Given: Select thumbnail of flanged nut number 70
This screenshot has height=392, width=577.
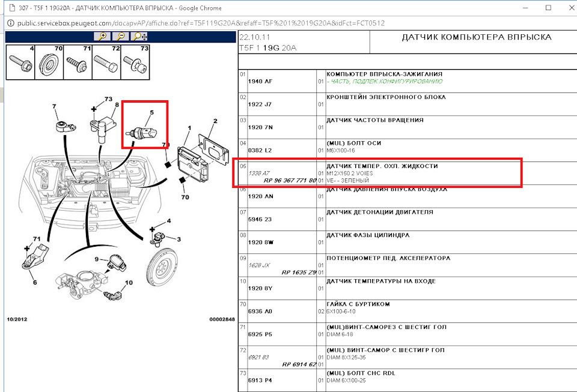Looking at the screenshot, I should 49,62.
